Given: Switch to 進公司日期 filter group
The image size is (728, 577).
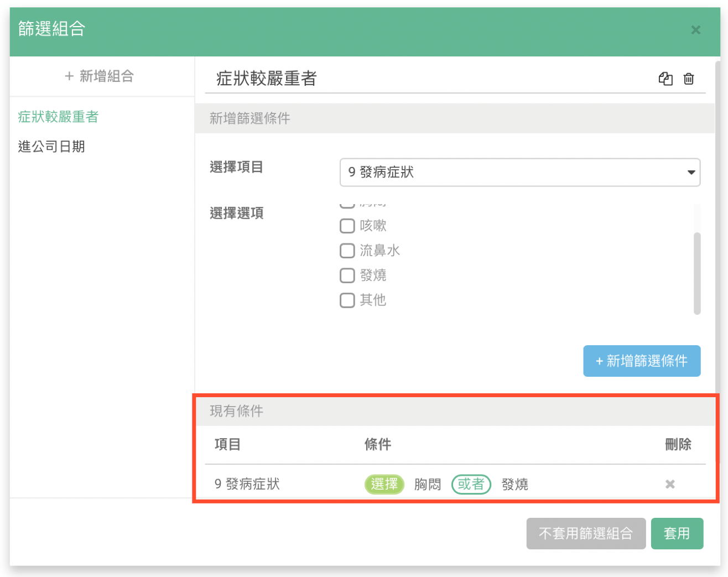Looking at the screenshot, I should pos(51,147).
